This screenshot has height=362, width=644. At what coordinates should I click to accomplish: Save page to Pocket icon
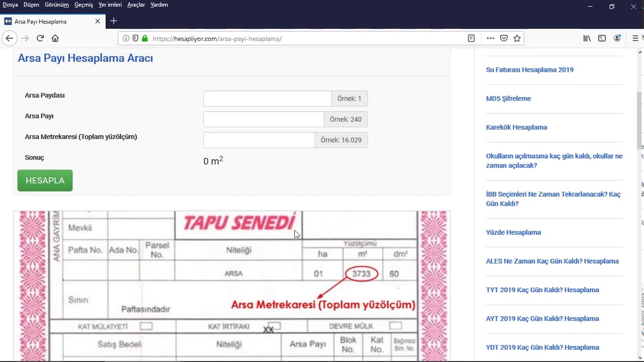[504, 38]
